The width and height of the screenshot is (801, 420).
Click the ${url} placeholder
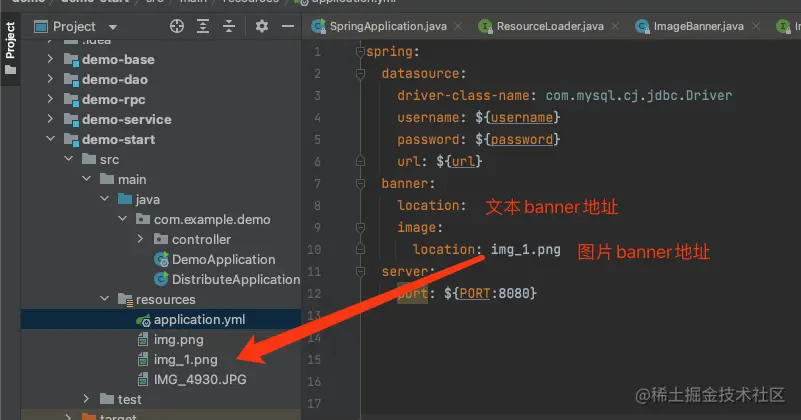[x=459, y=161]
